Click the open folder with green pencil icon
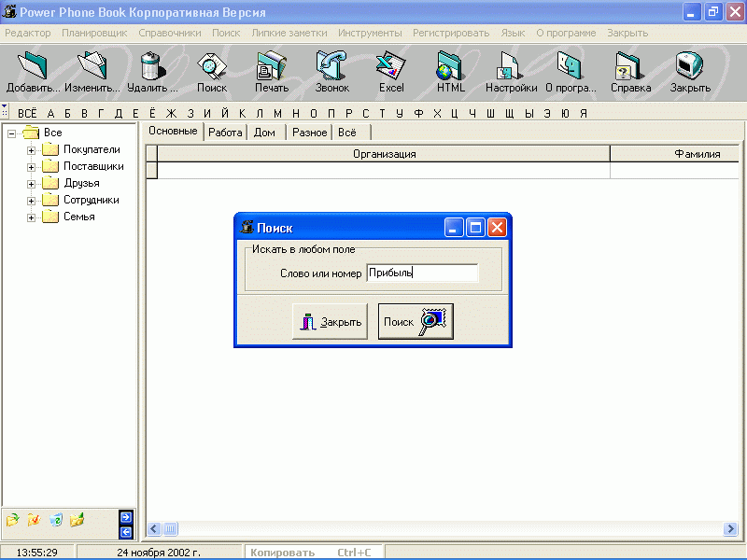The width and height of the screenshot is (747, 560). (x=77, y=520)
